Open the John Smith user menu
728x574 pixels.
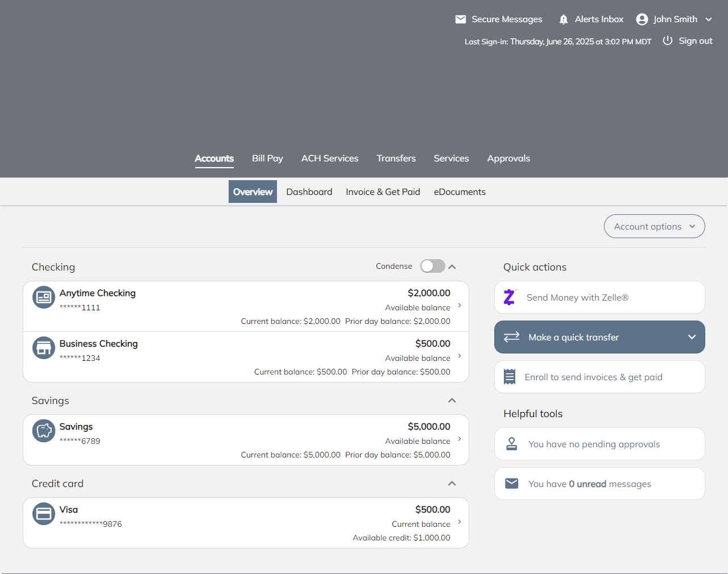675,19
